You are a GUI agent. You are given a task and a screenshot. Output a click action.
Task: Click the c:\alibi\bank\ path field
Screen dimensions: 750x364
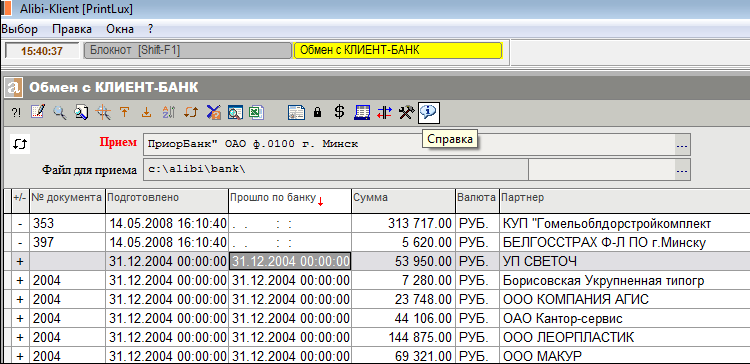(336, 170)
